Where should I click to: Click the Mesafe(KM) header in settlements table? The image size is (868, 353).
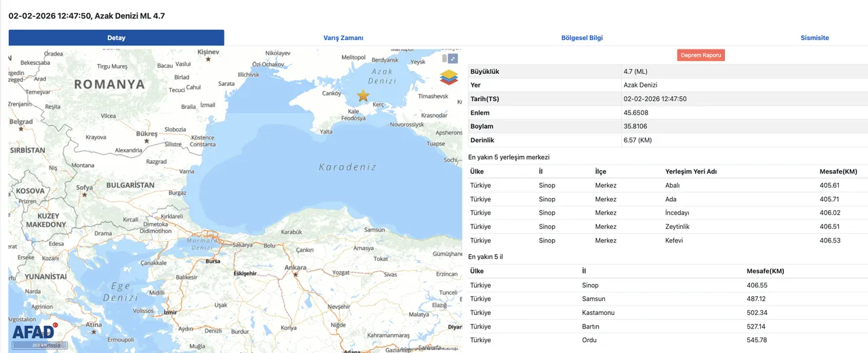pyautogui.click(x=838, y=171)
